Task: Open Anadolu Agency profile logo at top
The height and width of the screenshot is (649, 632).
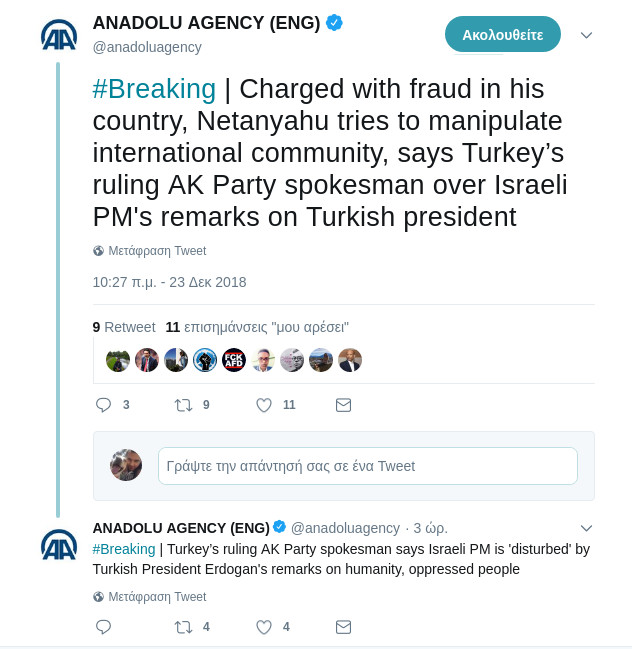Action: [59, 36]
